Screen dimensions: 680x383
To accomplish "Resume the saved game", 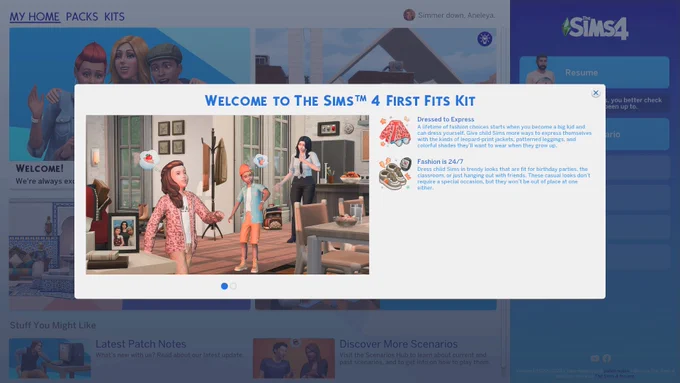I will (x=594, y=72).
